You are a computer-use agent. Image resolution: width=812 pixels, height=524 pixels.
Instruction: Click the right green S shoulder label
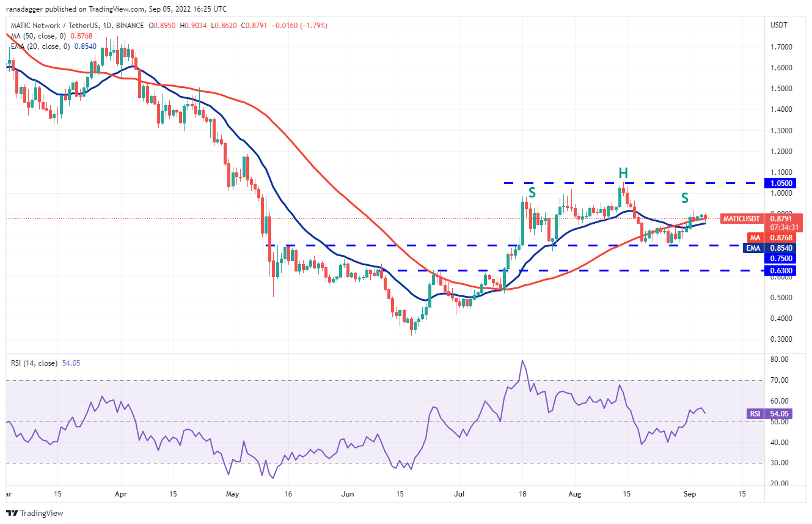[x=685, y=198]
